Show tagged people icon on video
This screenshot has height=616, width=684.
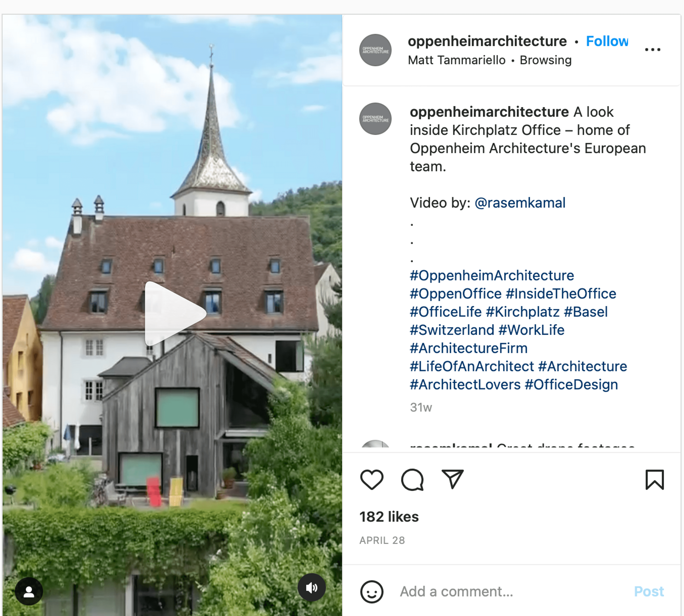(29, 592)
